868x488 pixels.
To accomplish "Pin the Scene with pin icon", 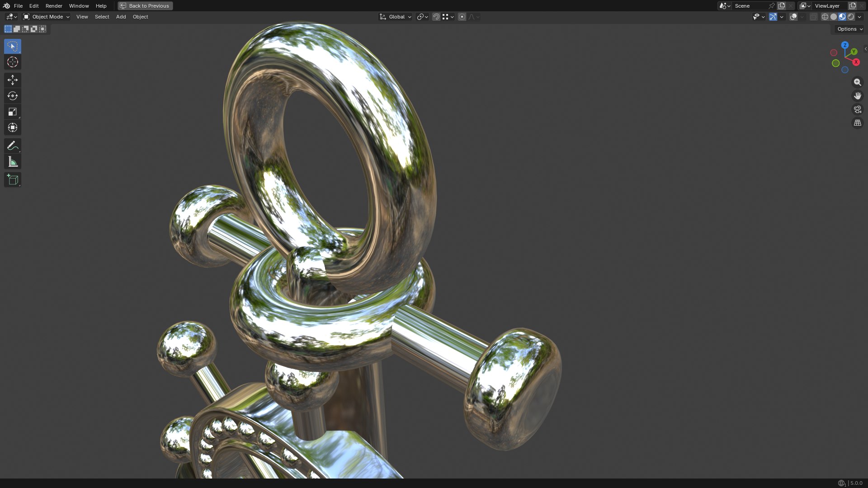I will (x=772, y=6).
